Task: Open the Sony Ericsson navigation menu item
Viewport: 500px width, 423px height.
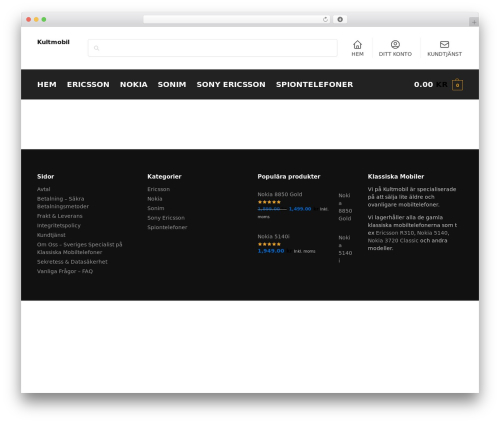Action: tap(231, 84)
